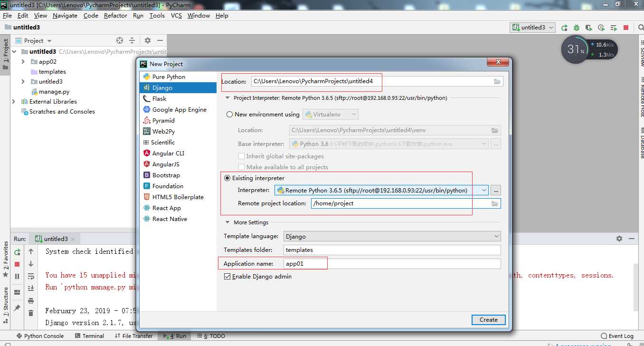The height and width of the screenshot is (346, 644).
Task: Toggle Enable Django admin checkbox
Action: click(x=227, y=277)
